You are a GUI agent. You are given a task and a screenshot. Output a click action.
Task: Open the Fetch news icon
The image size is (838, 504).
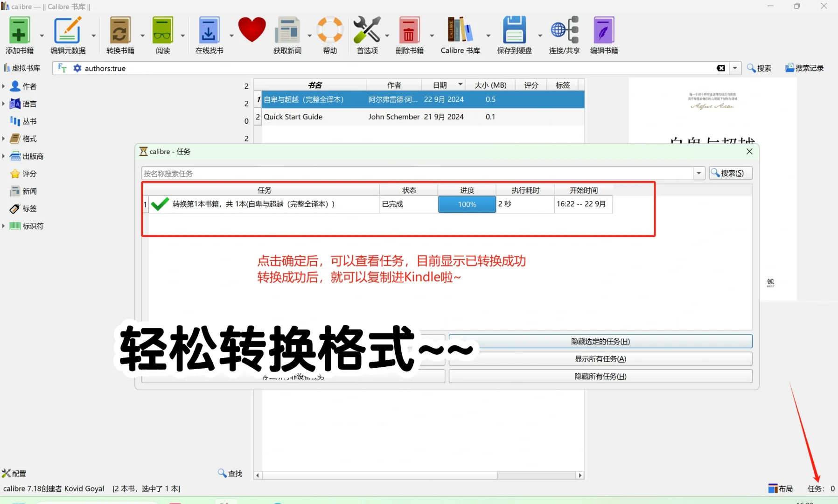pyautogui.click(x=287, y=30)
